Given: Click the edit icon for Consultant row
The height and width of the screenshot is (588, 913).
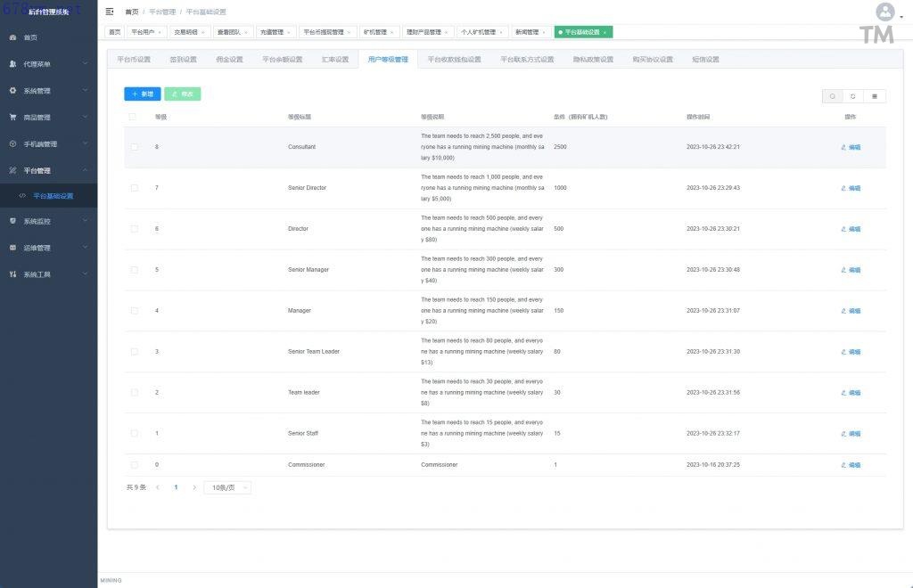Looking at the screenshot, I should coord(843,147).
